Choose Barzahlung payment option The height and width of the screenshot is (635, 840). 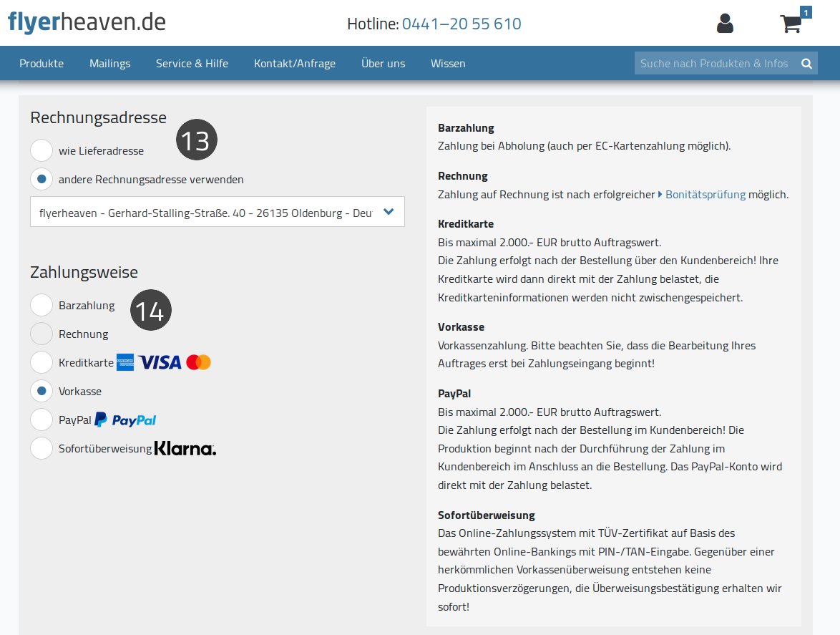pos(41,305)
